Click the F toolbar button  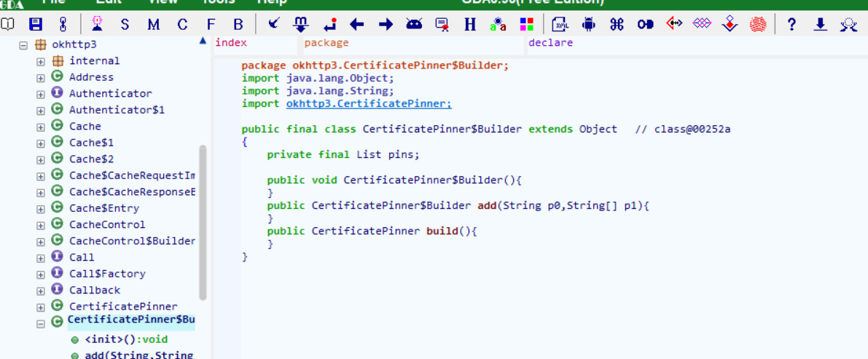click(x=211, y=25)
